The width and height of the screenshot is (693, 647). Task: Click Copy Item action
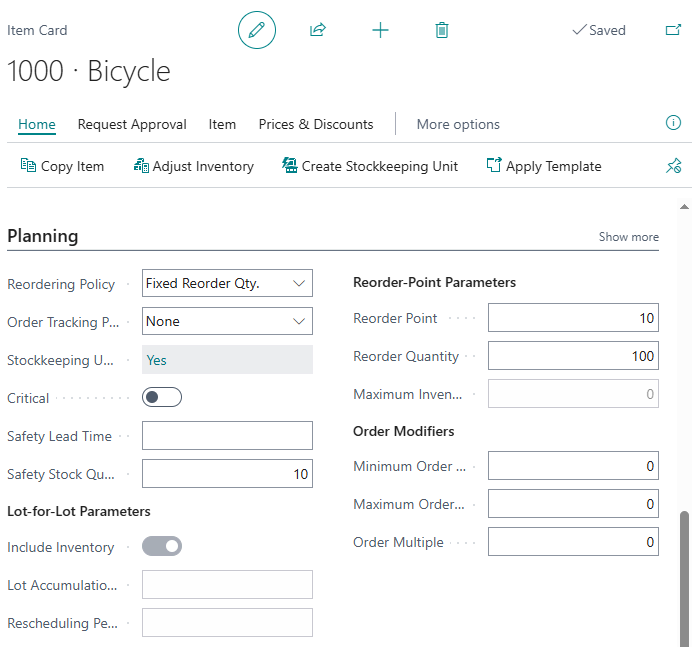(62, 166)
